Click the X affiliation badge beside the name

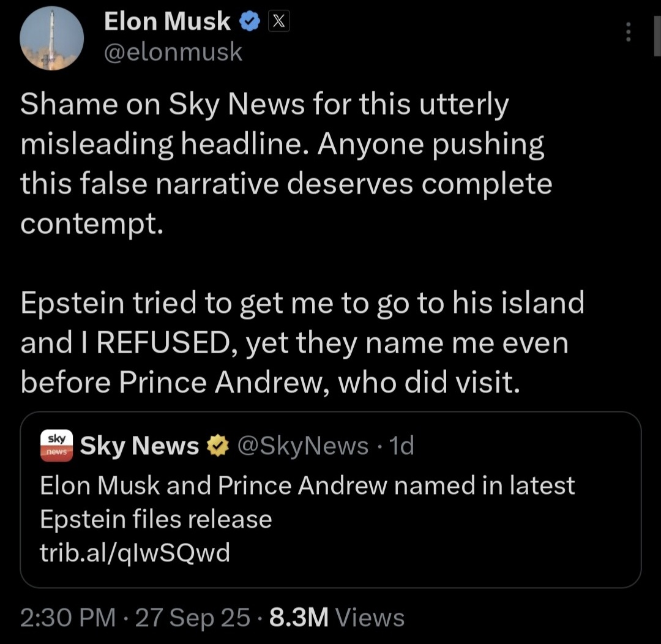pos(278,22)
